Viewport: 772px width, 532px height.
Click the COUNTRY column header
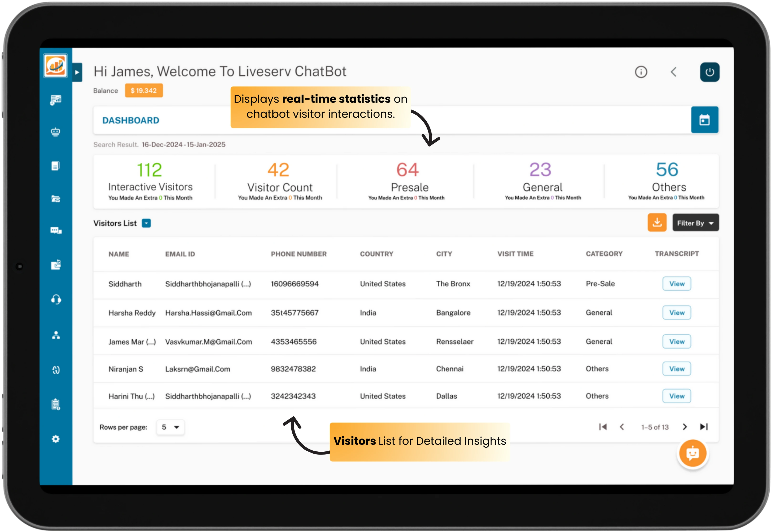pyautogui.click(x=377, y=254)
